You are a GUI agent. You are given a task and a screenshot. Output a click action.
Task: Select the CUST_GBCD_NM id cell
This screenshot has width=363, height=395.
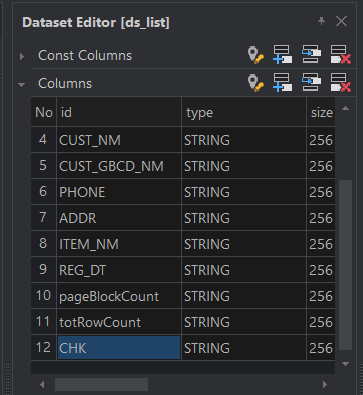click(119, 166)
